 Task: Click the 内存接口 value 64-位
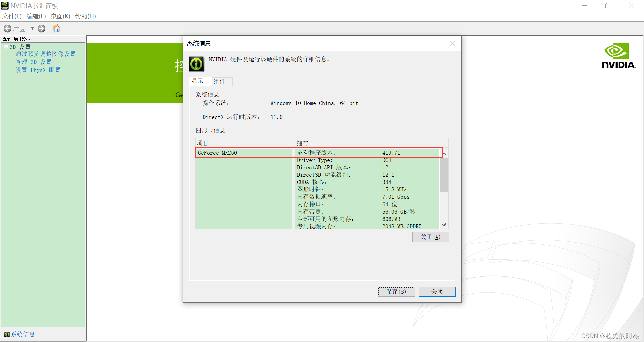[390, 205]
